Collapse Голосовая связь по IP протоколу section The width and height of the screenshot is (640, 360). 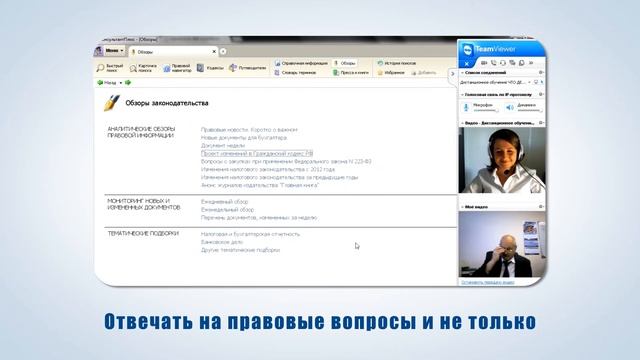tap(462, 95)
